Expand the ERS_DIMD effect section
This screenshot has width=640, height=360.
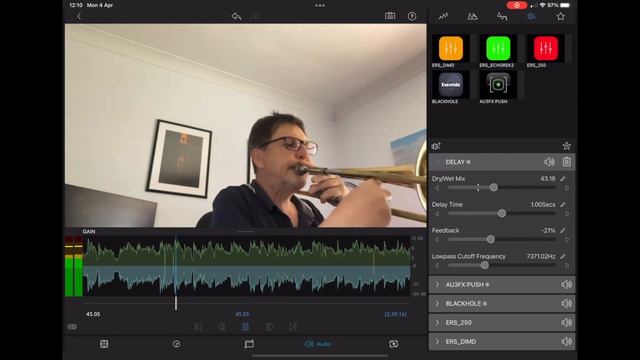pyautogui.click(x=437, y=342)
